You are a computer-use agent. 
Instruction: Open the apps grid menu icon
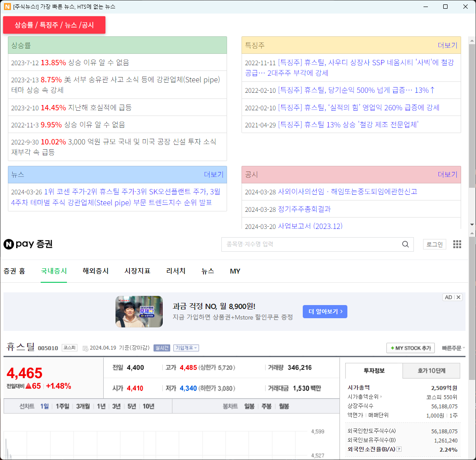click(x=457, y=244)
